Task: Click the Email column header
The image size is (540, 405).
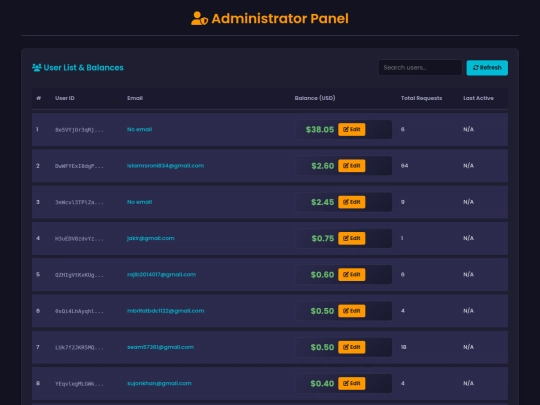Action: (x=135, y=98)
